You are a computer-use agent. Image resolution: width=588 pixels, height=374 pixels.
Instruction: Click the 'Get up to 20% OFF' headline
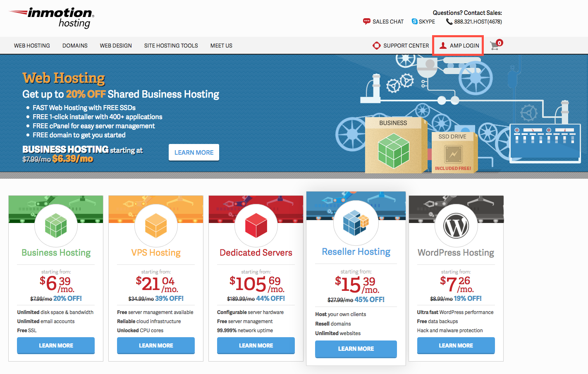click(121, 94)
